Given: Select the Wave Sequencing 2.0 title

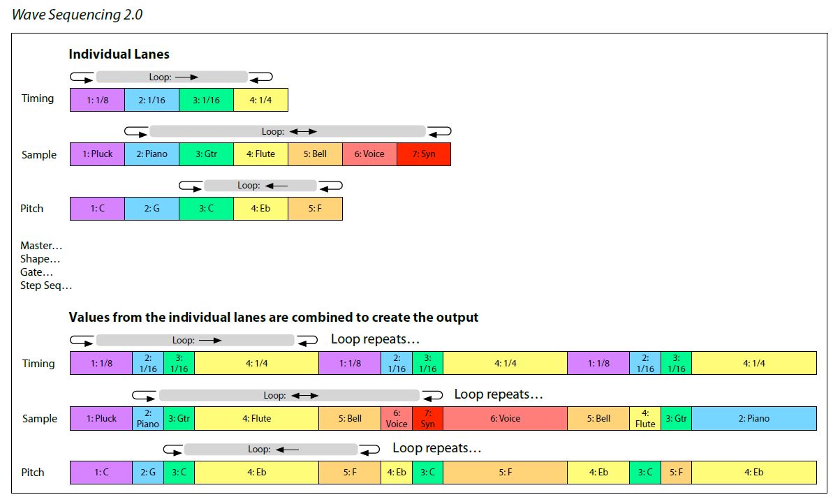Looking at the screenshot, I should (x=77, y=14).
